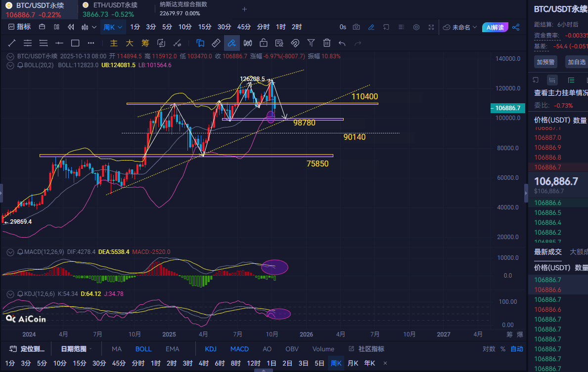588x372 pixels.
Task: Delete drawings with the trash icon
Action: pyautogui.click(x=326, y=43)
